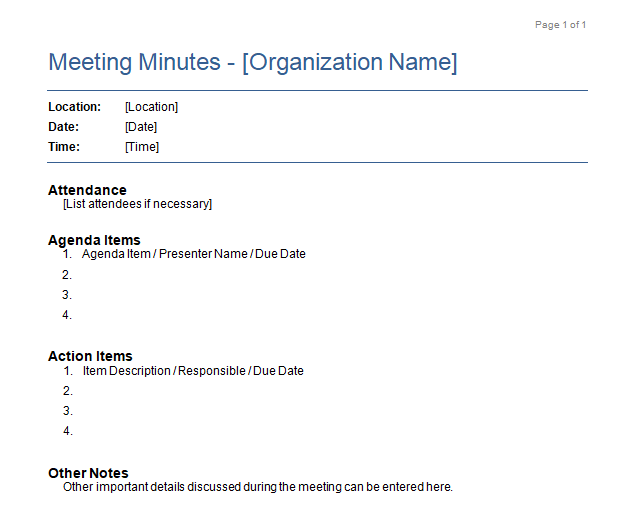Click the 'Other important details discussed' sentence

(258, 487)
